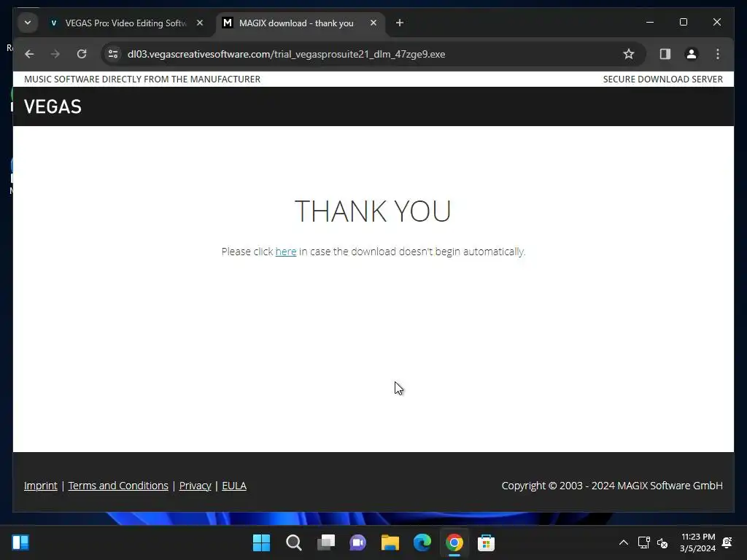Open the EULA link
747x560 pixels.
coord(234,486)
